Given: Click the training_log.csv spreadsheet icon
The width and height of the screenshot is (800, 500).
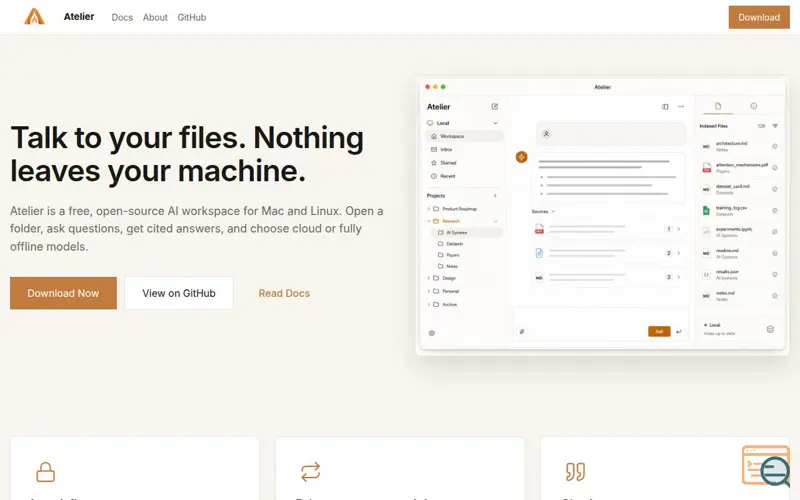Looking at the screenshot, I should [x=706, y=211].
